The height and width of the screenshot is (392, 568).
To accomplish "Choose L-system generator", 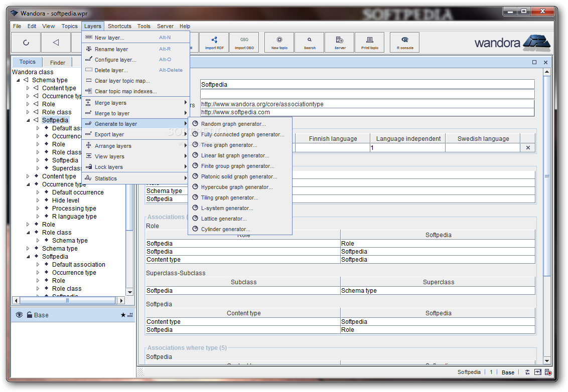I will pos(240,208).
